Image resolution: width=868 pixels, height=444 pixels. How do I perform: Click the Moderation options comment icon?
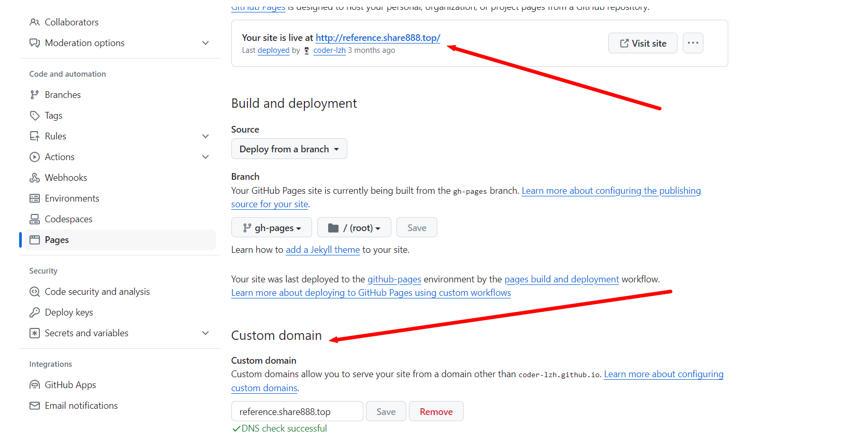click(35, 43)
